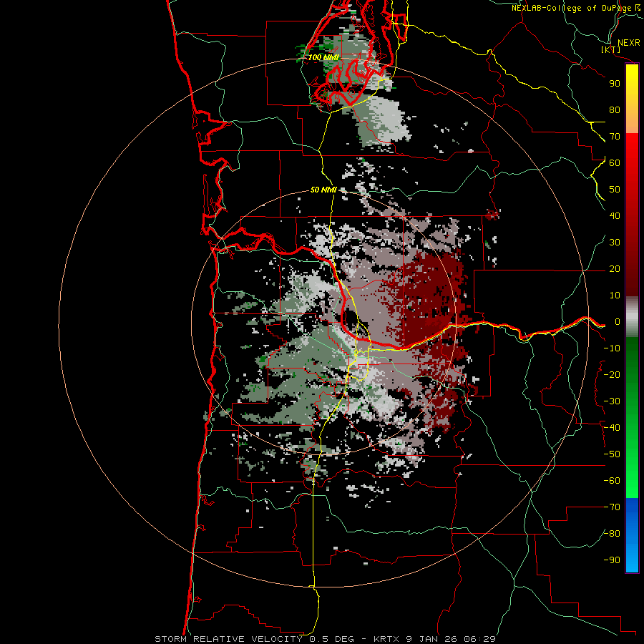Click the -70 value on the velocity scale

pos(612,507)
